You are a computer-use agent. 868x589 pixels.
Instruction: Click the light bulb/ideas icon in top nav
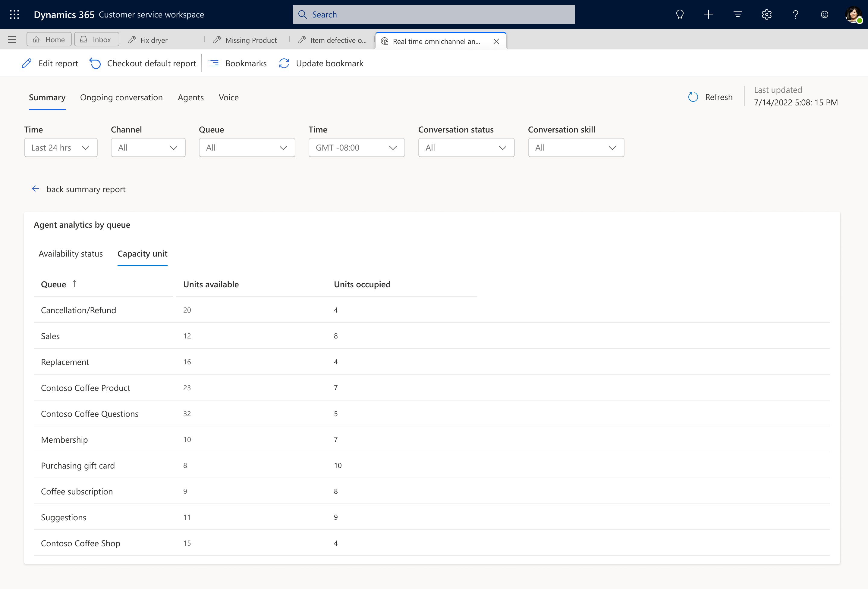(679, 14)
